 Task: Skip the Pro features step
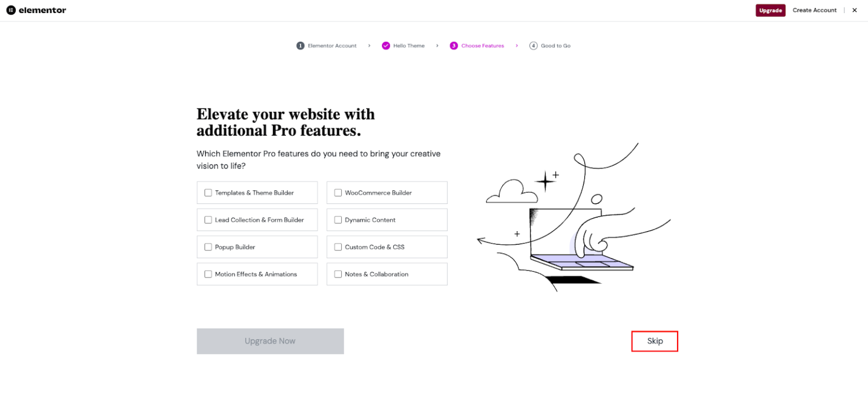[x=654, y=341]
